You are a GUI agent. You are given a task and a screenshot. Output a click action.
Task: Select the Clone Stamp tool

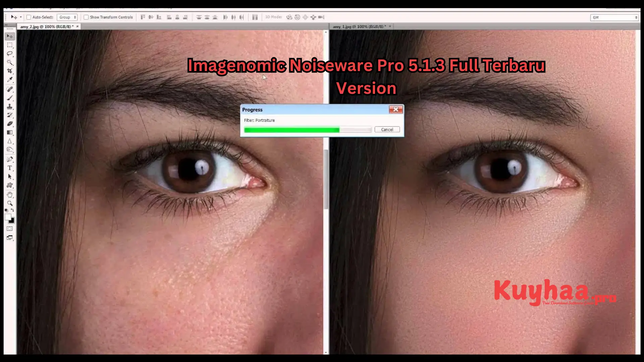click(x=10, y=107)
